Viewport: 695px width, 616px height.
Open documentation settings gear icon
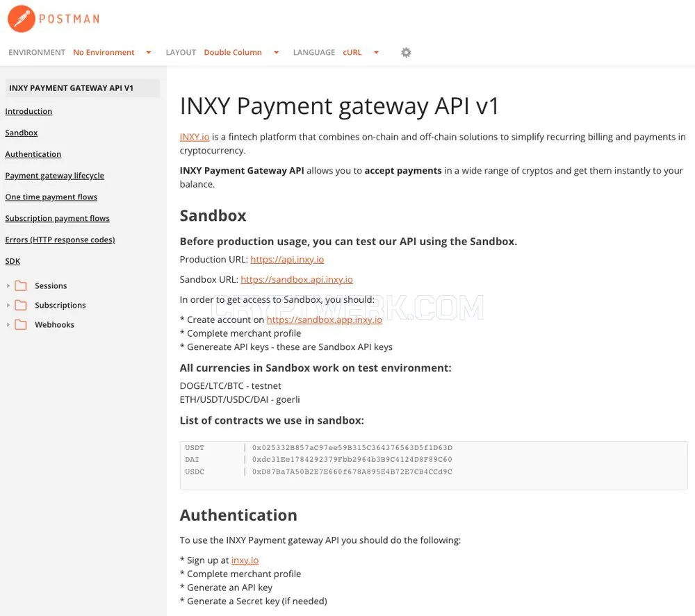pos(406,52)
